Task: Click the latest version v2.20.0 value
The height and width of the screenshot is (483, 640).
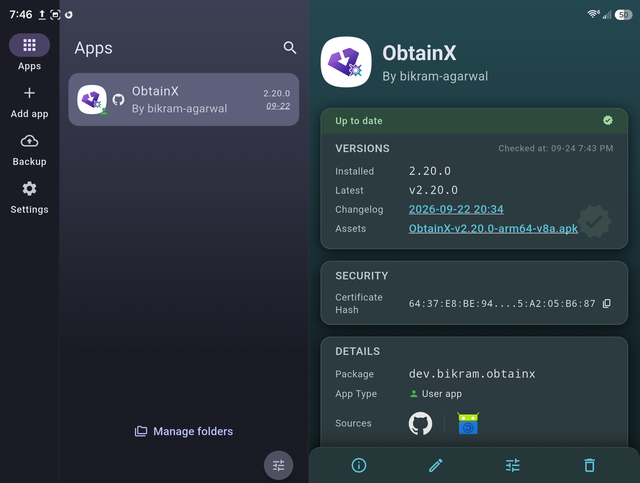Action: click(x=433, y=190)
